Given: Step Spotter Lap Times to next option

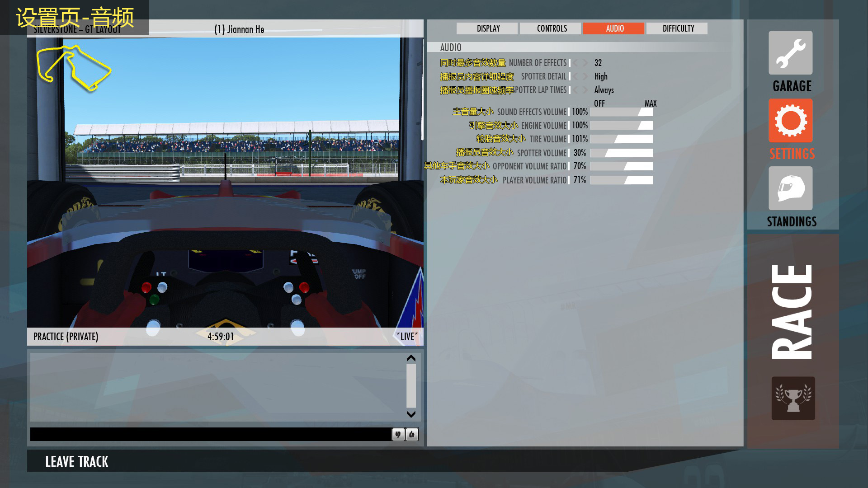Looking at the screenshot, I should point(585,90).
